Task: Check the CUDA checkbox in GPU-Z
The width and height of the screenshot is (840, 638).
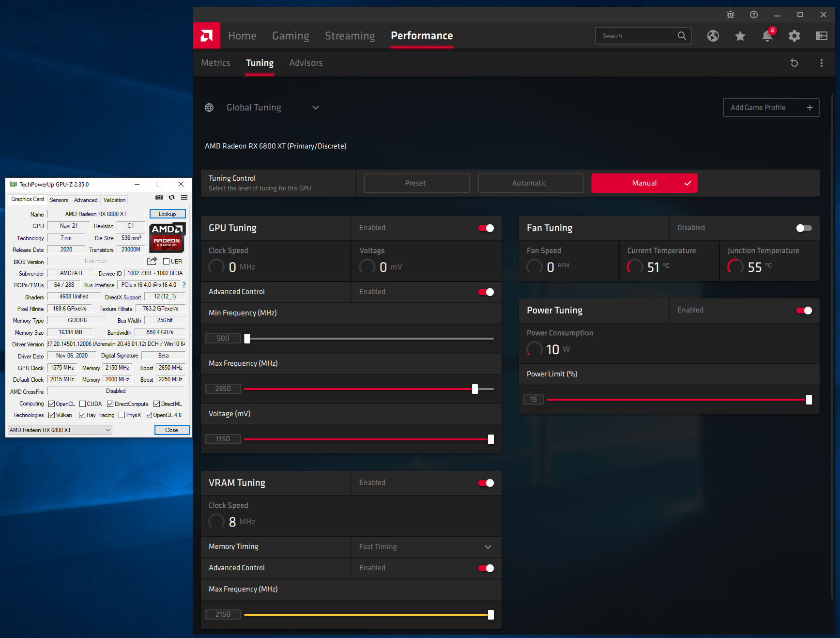Action: pos(83,404)
